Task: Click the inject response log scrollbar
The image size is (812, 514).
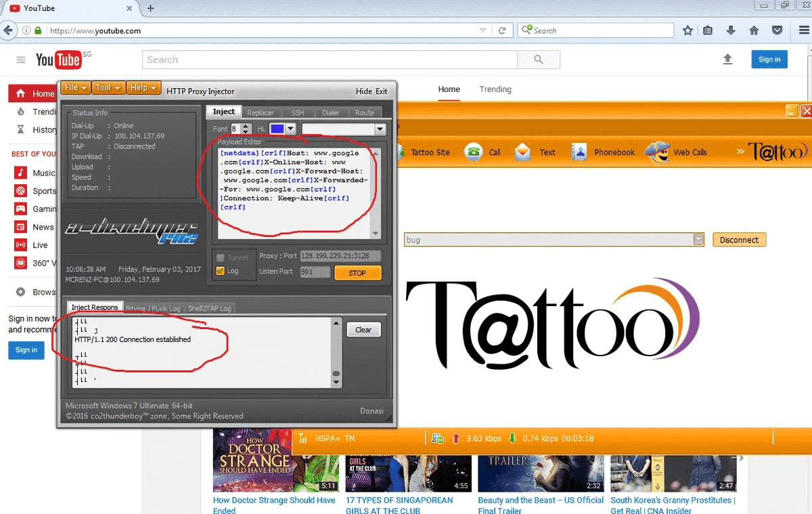Action: click(336, 352)
